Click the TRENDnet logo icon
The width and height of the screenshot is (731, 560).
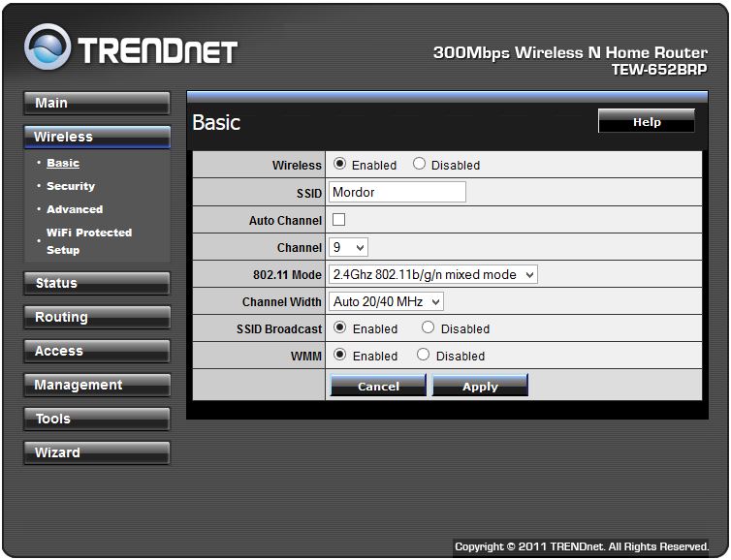point(48,48)
